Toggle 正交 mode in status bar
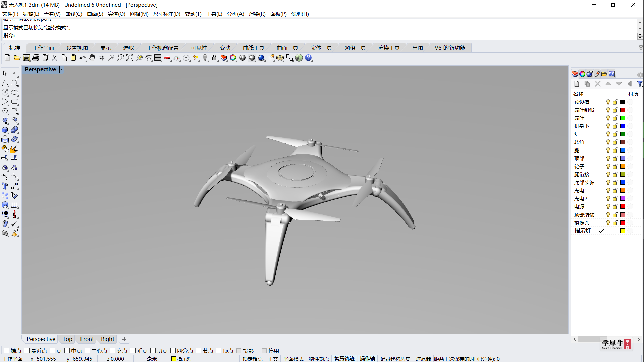Image resolution: width=644 pixels, height=362 pixels. click(273, 359)
